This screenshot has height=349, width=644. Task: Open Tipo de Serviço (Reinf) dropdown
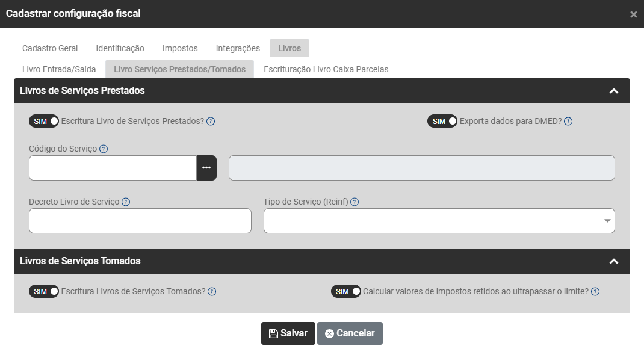click(x=439, y=221)
